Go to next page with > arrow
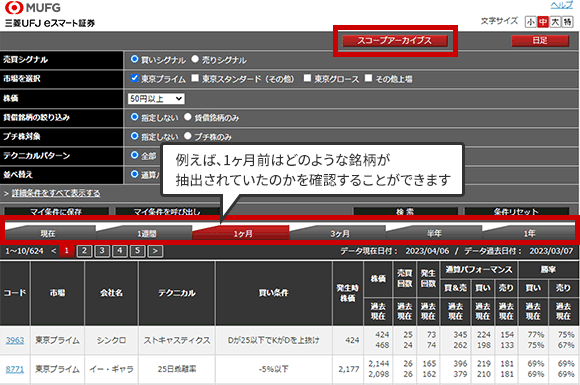Image resolution: width=580 pixels, height=385 pixels. (x=155, y=251)
